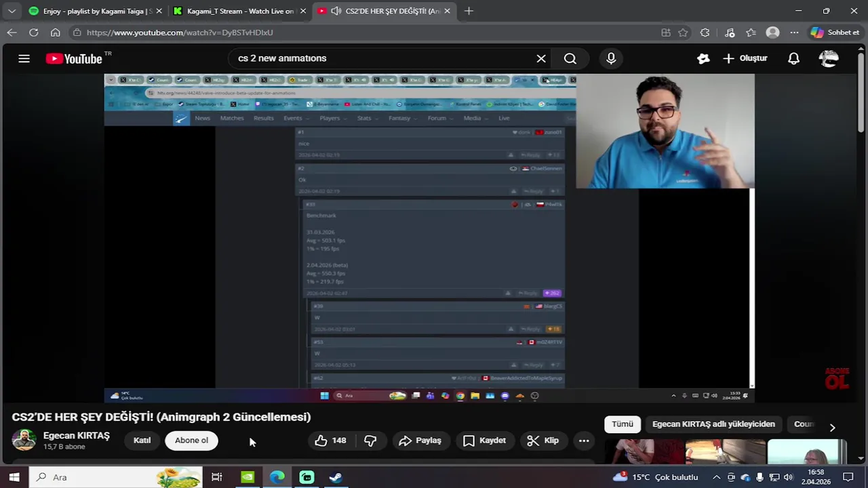Join the channel via Katıl
This screenshot has height=488, width=868.
[142, 441]
